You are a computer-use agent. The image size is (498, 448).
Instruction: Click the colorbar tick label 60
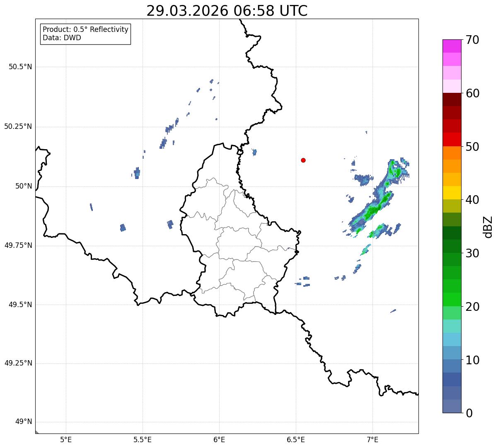tap(472, 93)
